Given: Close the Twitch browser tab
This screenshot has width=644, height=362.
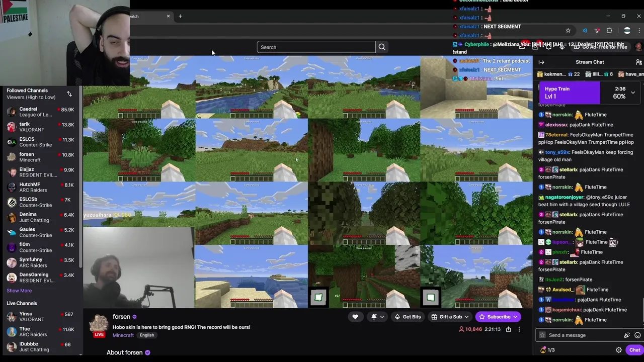Looking at the screenshot, I should pyautogui.click(x=168, y=16).
